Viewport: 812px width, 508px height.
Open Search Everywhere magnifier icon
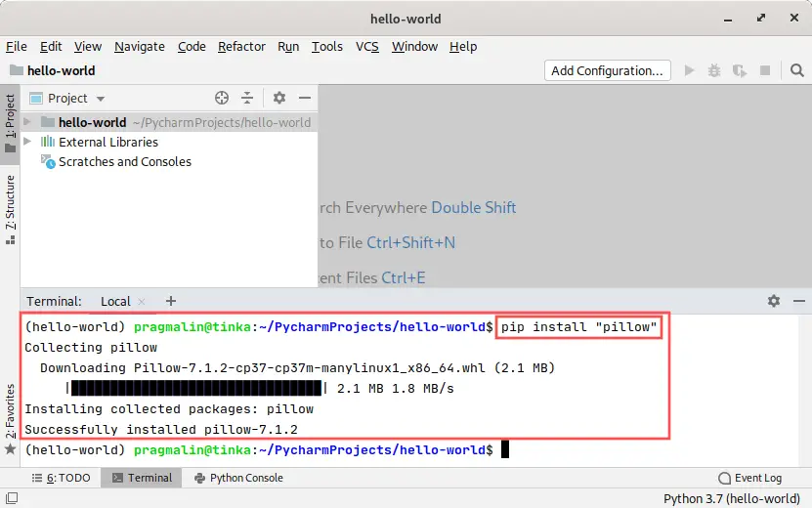click(x=797, y=70)
